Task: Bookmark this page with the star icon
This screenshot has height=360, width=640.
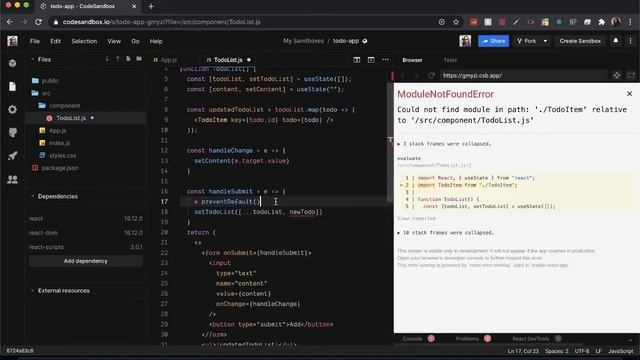Action: 456,22
